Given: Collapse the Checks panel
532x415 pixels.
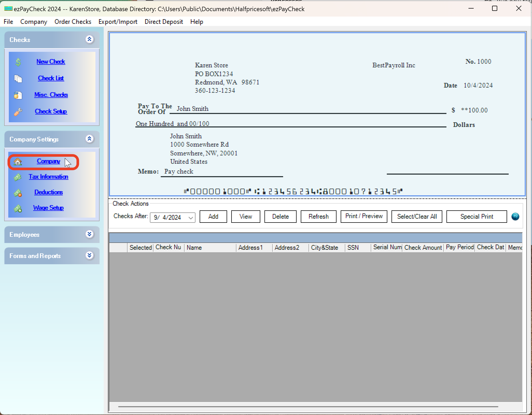Looking at the screenshot, I should tap(90, 39).
